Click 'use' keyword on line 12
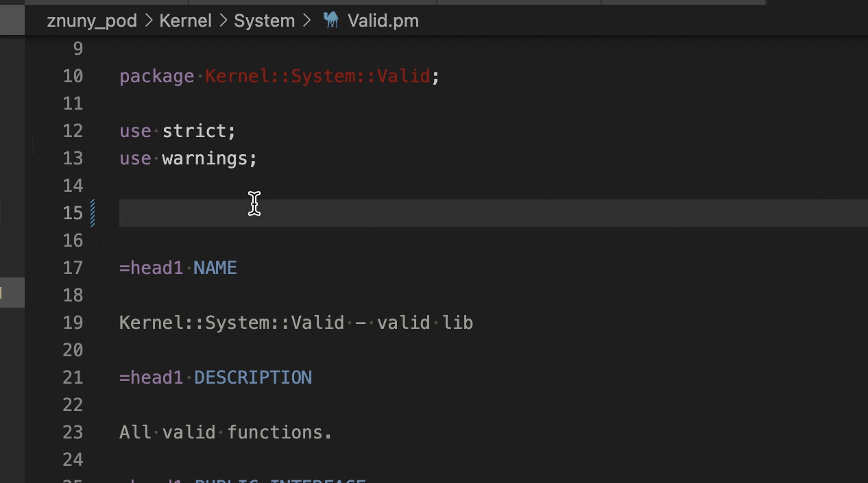The height and width of the screenshot is (483, 868). point(135,131)
